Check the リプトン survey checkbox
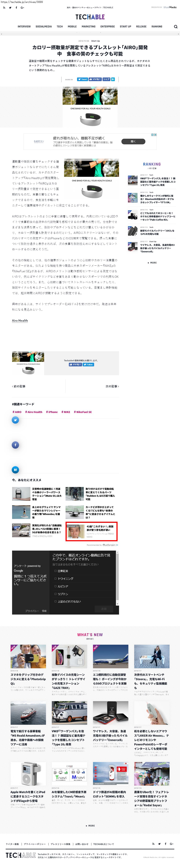Viewport: 180px width, 868px height. click(55, 594)
